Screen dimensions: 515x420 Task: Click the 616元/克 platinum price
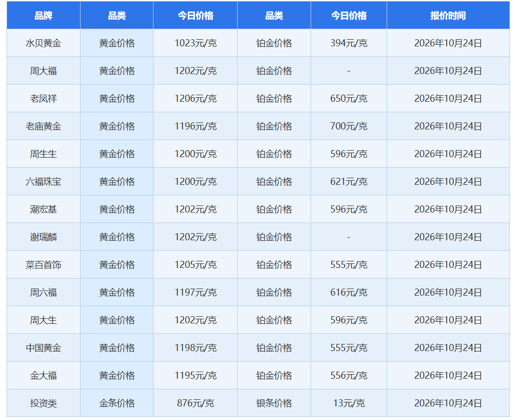[349, 293]
